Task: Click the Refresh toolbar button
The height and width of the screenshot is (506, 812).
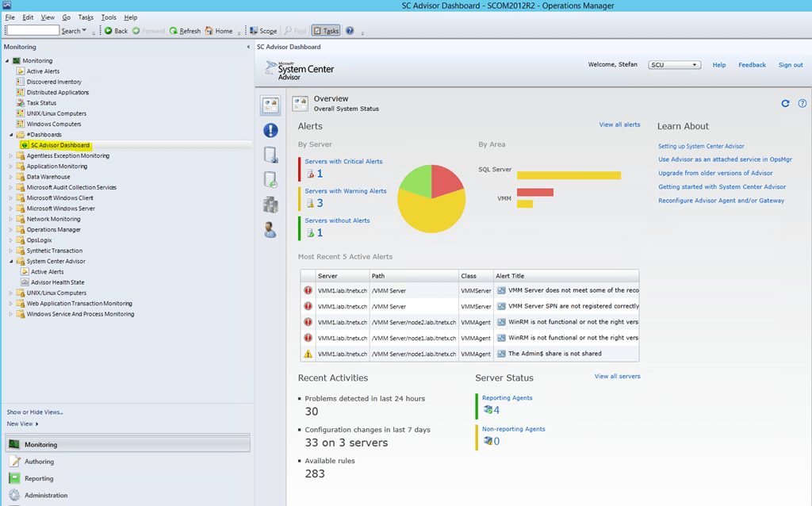Action: click(185, 31)
